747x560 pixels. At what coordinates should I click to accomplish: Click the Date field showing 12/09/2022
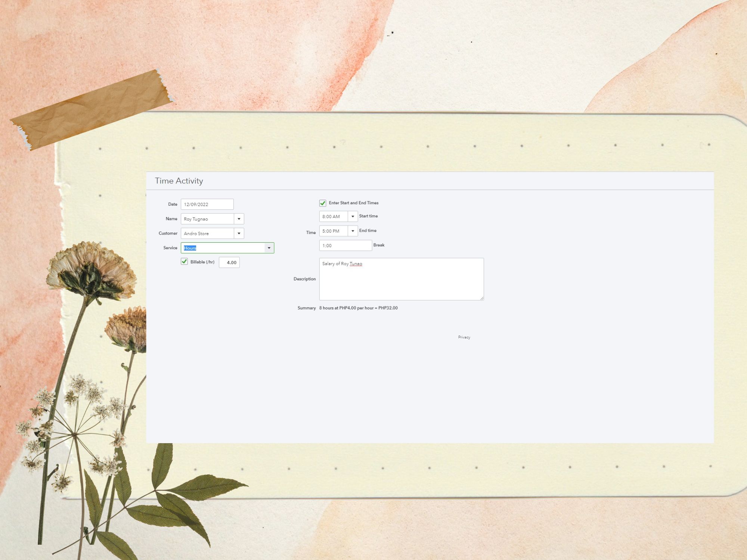pos(207,204)
